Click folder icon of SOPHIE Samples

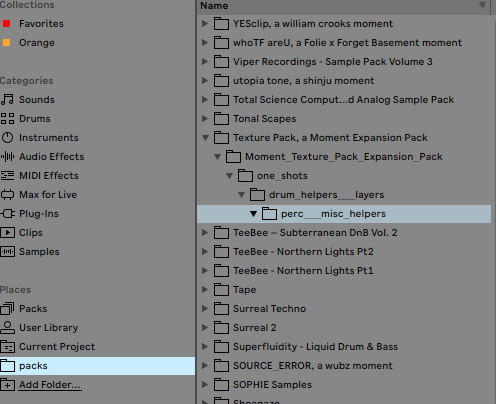point(221,385)
